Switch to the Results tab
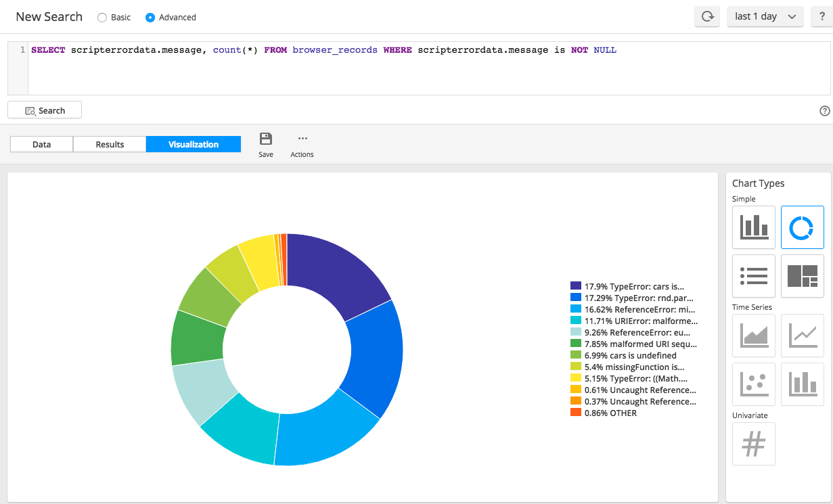 pyautogui.click(x=110, y=144)
